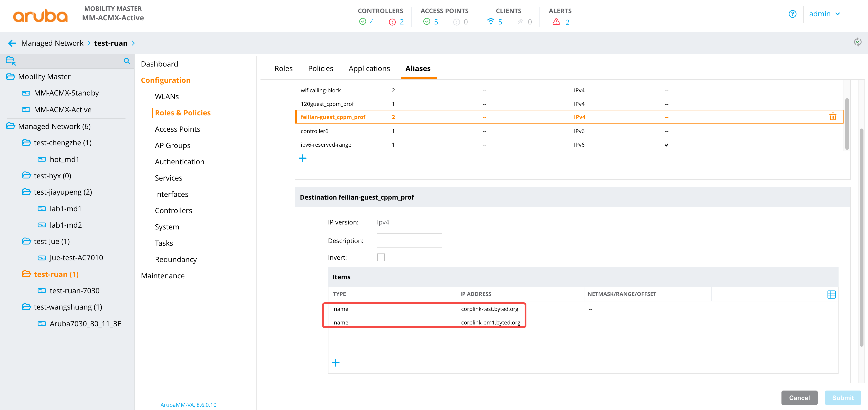Open the Items table column grid icon
Viewport: 868px width, 410px height.
(x=831, y=295)
